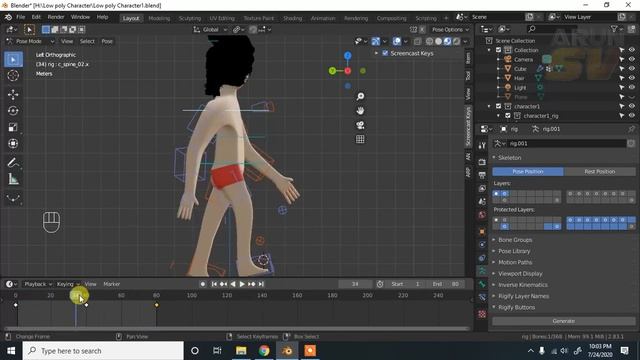Open Blender logo app menu
The height and width of the screenshot is (360, 640).
point(8,17)
